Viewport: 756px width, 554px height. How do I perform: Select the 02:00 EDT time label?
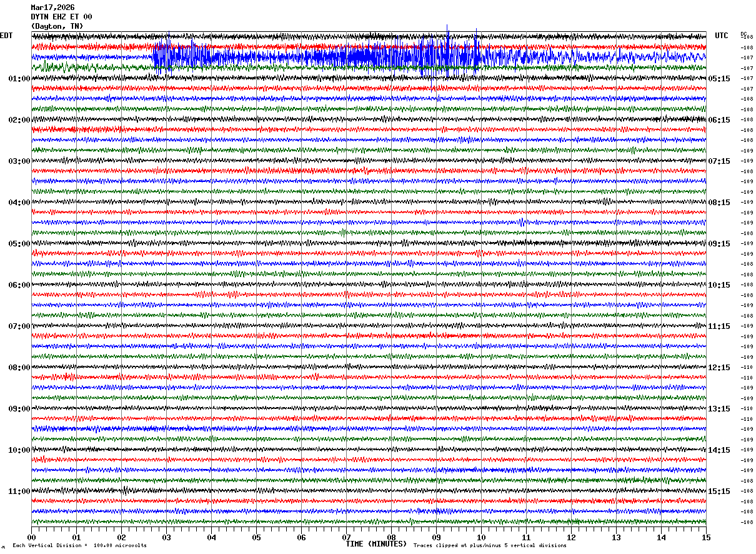point(19,120)
